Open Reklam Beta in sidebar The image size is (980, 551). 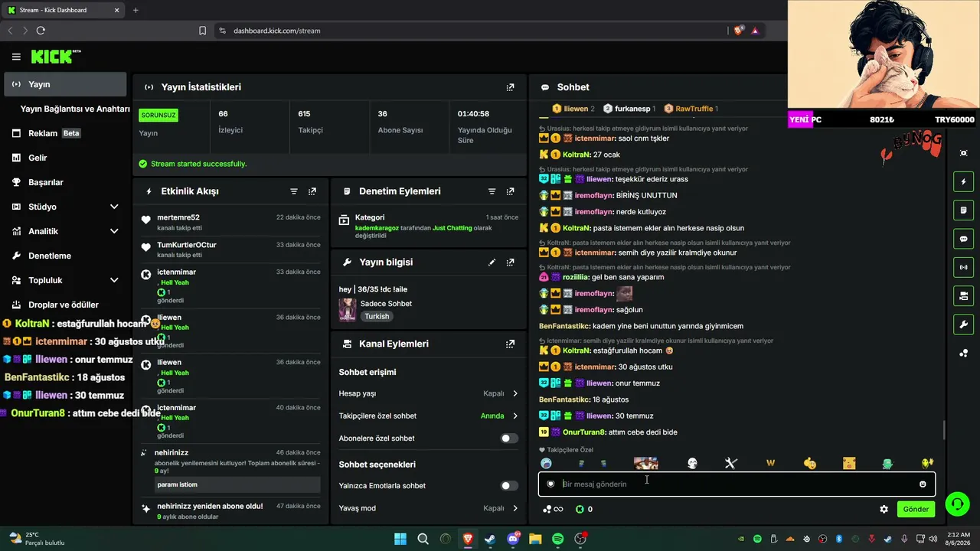[x=65, y=133]
